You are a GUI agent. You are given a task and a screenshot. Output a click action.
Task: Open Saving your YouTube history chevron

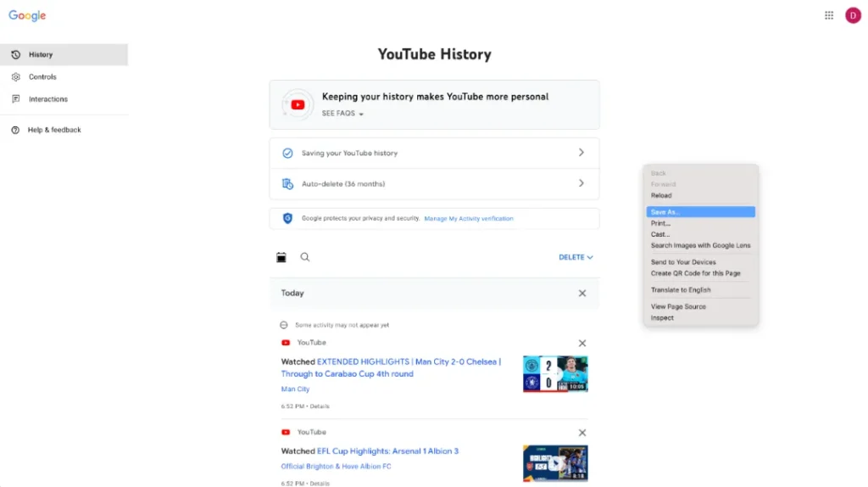[x=581, y=153]
